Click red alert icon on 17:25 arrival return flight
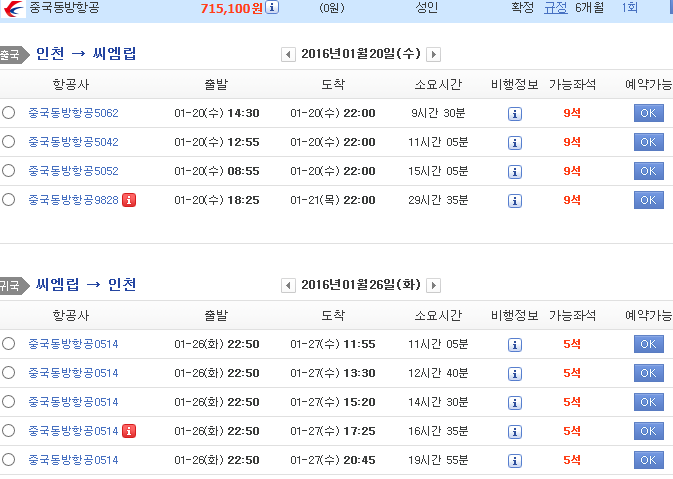Image resolution: width=673 pixels, height=479 pixels. click(x=129, y=431)
